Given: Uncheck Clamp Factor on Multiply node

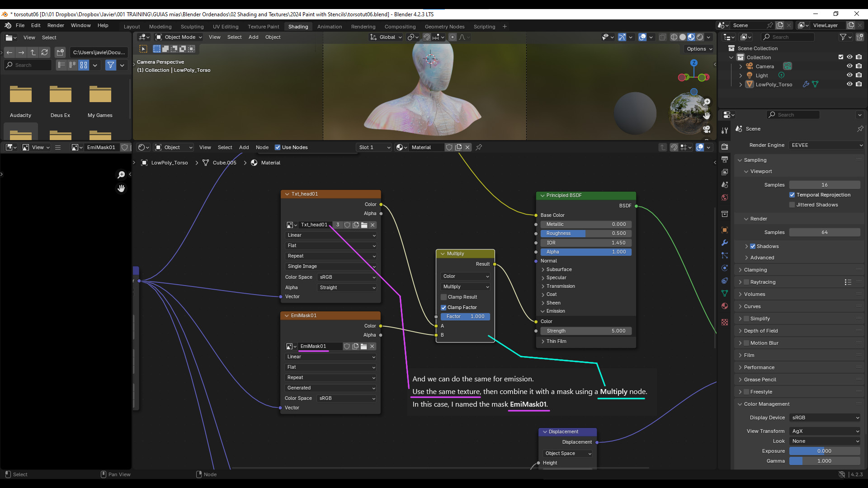Looking at the screenshot, I should pyautogui.click(x=444, y=307).
